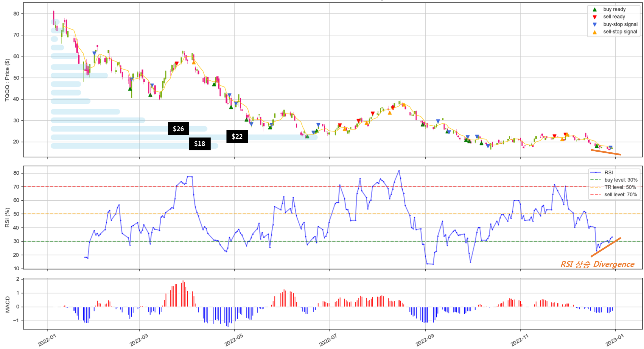Click the 2022-01 date tick label
The height and width of the screenshot is (349, 644).
click(x=47, y=340)
